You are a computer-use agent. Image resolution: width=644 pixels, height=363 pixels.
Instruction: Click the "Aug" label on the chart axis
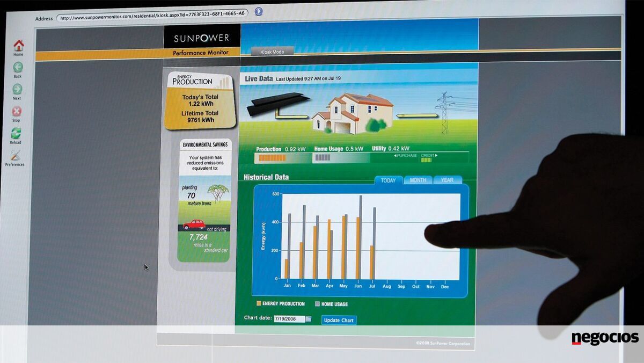point(387,287)
